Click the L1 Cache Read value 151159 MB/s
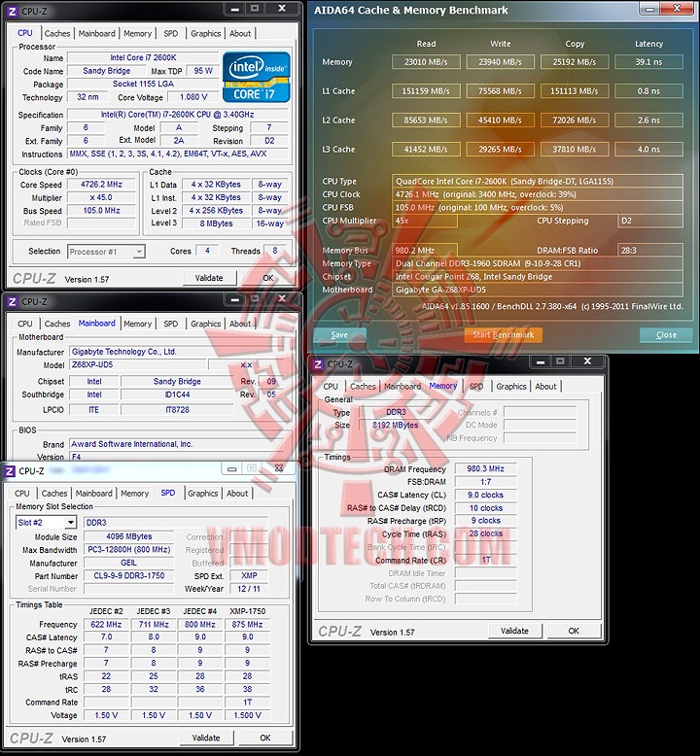Image resolution: width=700 pixels, height=756 pixels. pos(426,91)
